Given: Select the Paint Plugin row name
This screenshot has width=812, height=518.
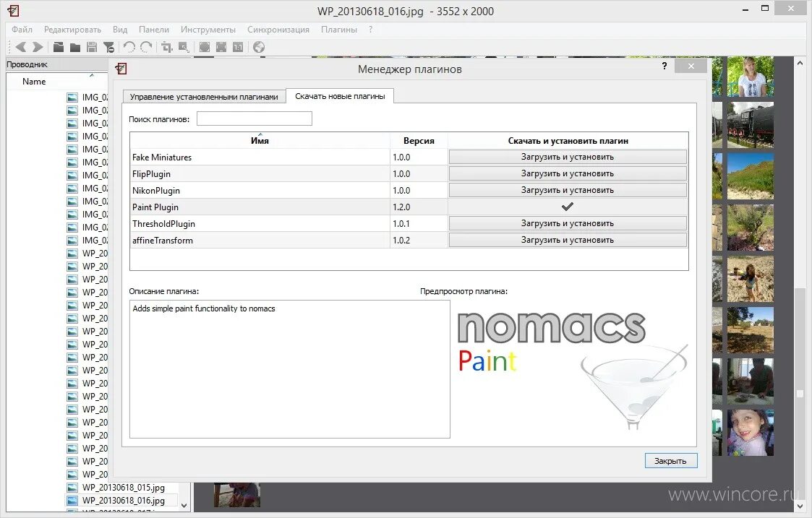Looking at the screenshot, I should [x=155, y=207].
